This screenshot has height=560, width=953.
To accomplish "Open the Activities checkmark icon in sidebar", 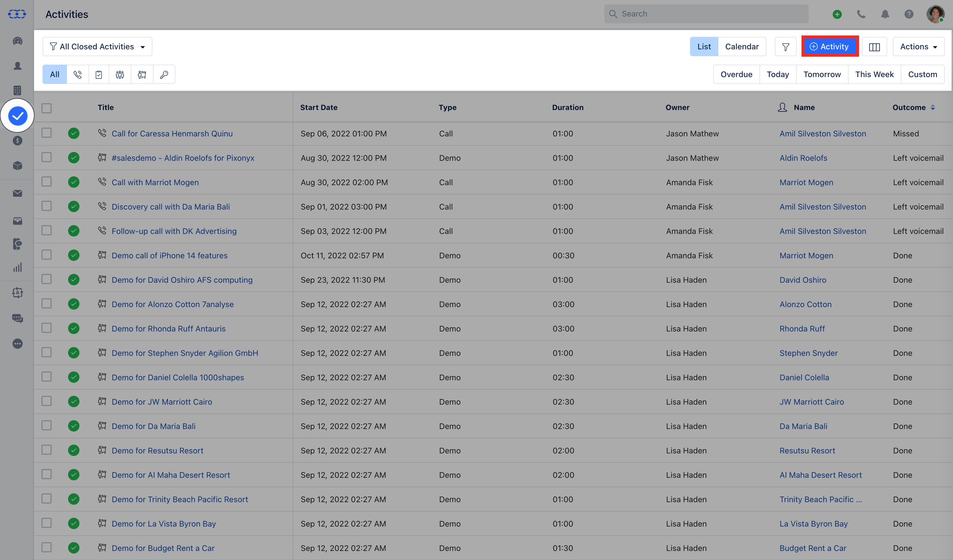I will click(17, 116).
